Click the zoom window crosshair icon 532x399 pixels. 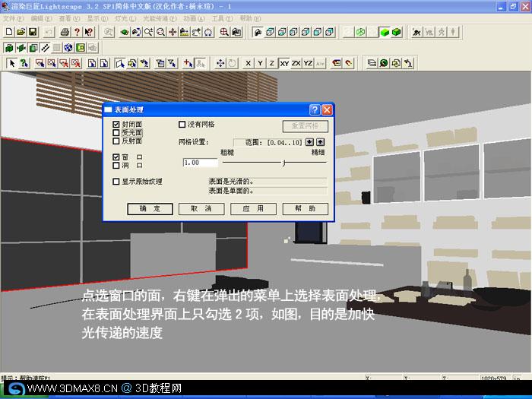(224, 32)
